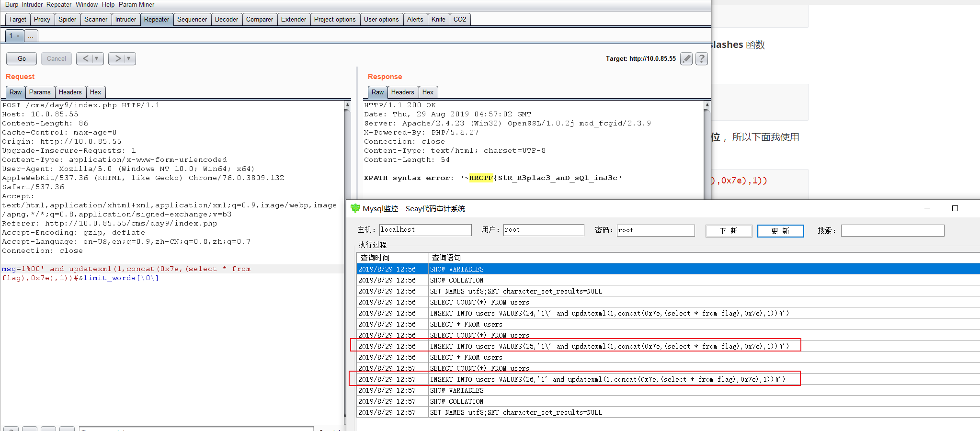Click the user field containing root

[544, 230]
